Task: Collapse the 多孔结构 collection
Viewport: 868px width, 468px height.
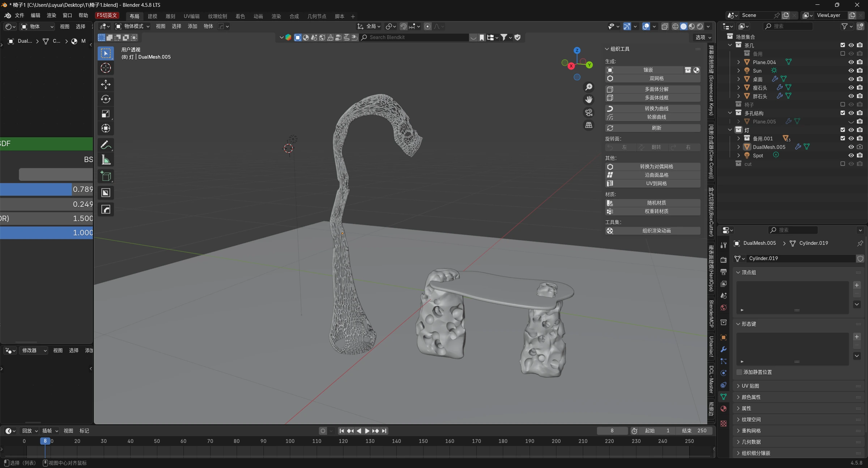Action: (x=730, y=113)
